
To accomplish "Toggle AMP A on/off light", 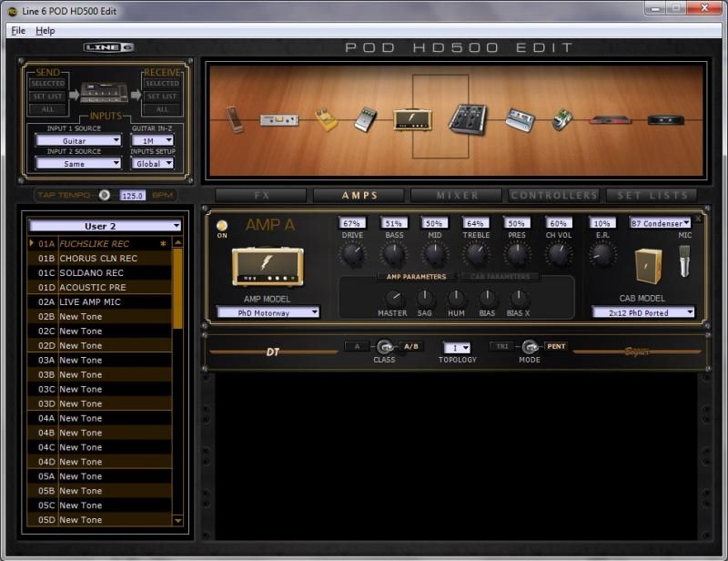I will 222,226.
